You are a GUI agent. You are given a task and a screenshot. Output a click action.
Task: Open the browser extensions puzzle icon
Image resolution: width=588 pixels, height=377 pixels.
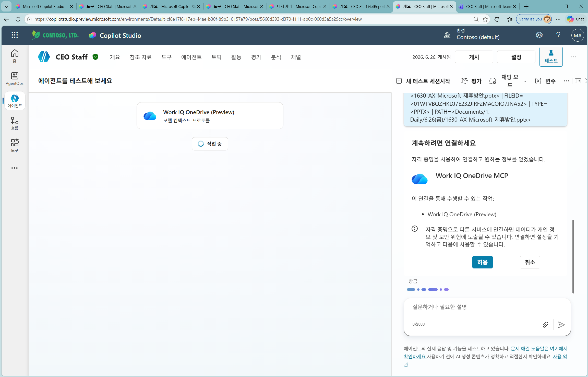pyautogui.click(x=497, y=19)
